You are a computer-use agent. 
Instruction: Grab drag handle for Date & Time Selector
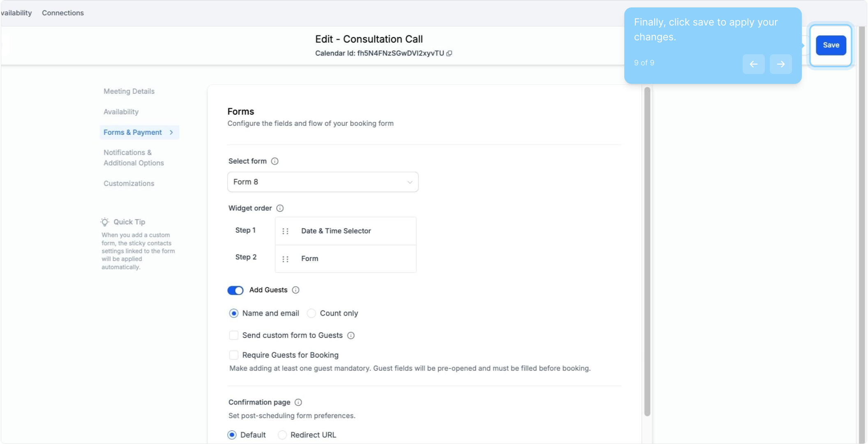coord(285,231)
